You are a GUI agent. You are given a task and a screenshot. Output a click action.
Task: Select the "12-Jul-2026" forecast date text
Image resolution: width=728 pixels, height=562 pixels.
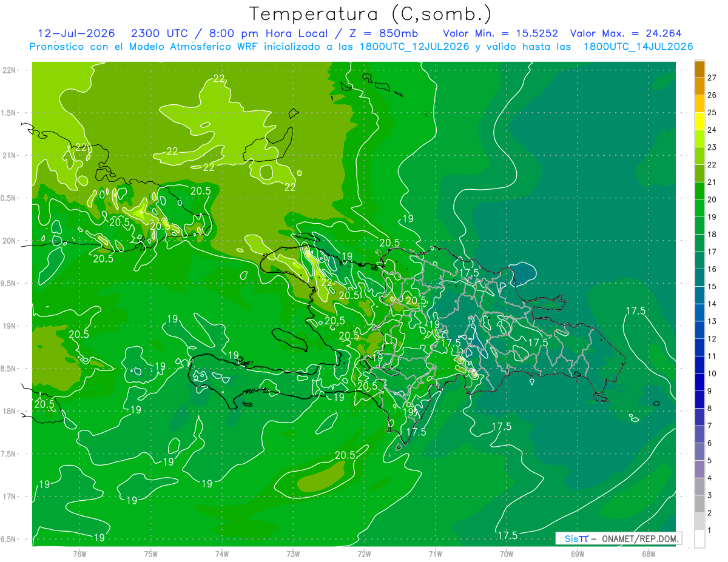click(x=78, y=33)
